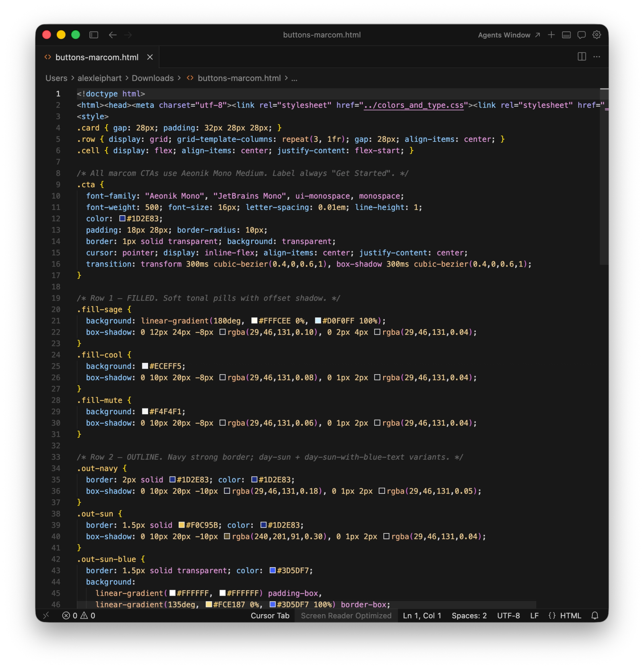The image size is (644, 669).
Task: Follow the ../colors_and_type.css link
Action: coord(413,105)
